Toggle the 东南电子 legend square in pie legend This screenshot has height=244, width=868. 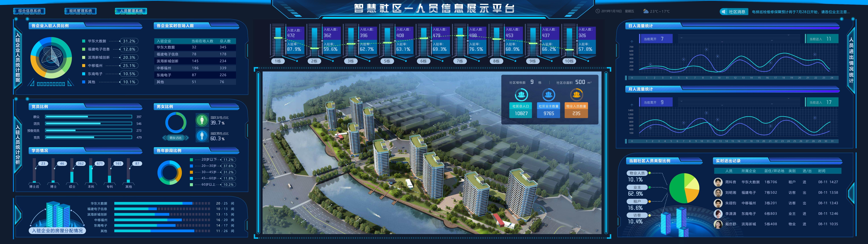pyautogui.click(x=84, y=74)
